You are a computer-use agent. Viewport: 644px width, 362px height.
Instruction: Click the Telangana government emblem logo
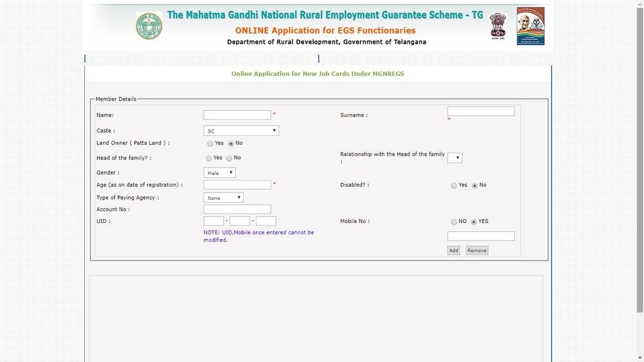[x=149, y=26]
